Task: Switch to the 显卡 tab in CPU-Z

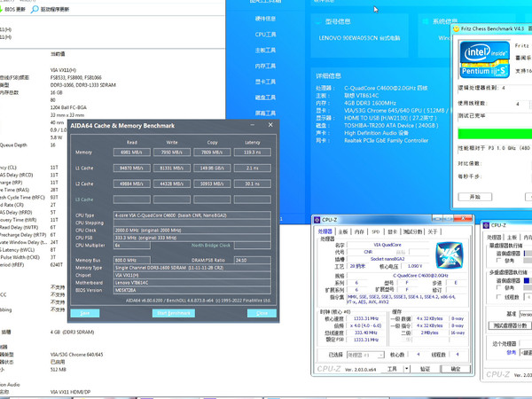Action: [392, 231]
